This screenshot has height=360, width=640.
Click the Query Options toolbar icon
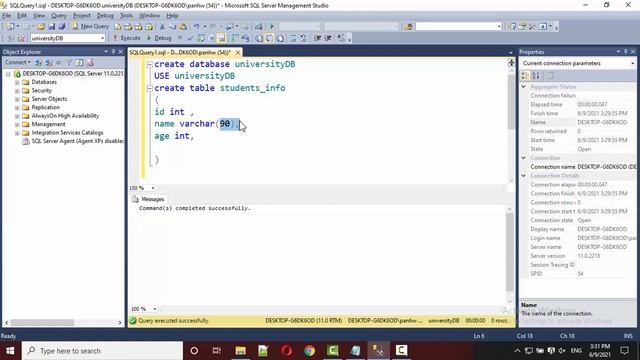[211, 38]
